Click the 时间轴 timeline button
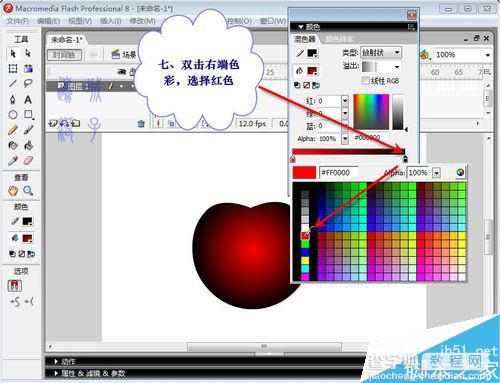This screenshot has width=500, height=383. coord(64,55)
